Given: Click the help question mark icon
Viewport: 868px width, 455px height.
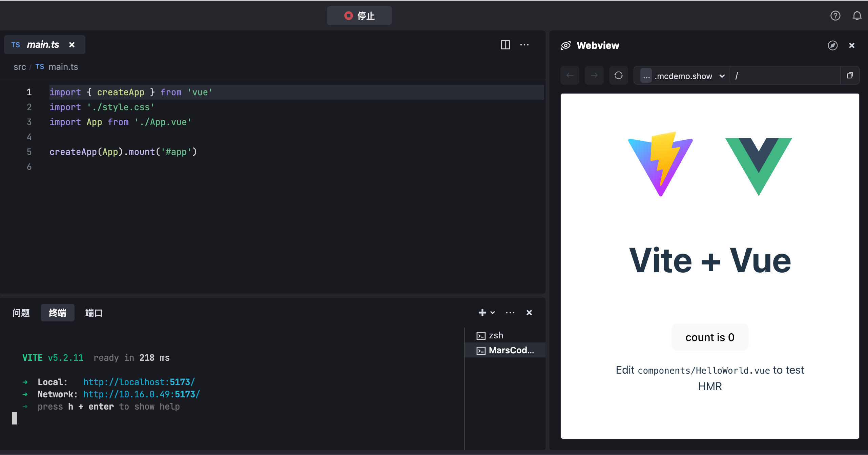Looking at the screenshot, I should click(x=835, y=16).
